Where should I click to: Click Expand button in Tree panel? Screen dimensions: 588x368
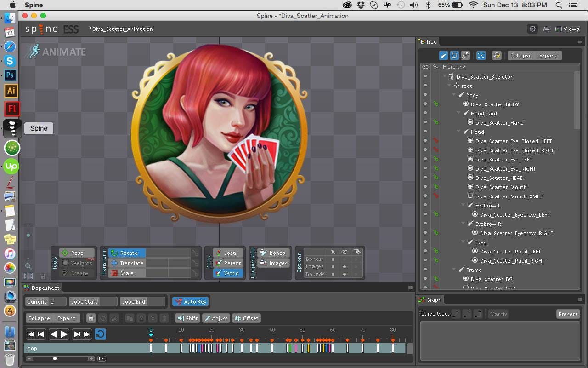(x=548, y=55)
